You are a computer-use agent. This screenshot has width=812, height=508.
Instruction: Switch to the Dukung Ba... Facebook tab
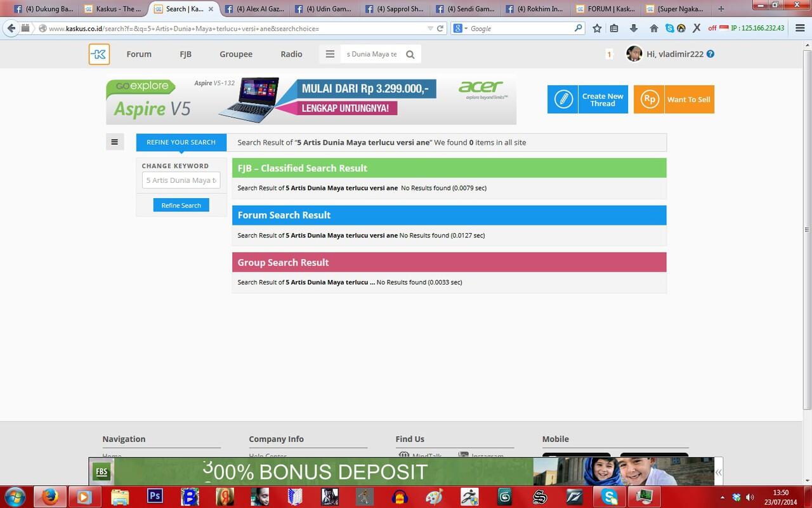pos(43,9)
